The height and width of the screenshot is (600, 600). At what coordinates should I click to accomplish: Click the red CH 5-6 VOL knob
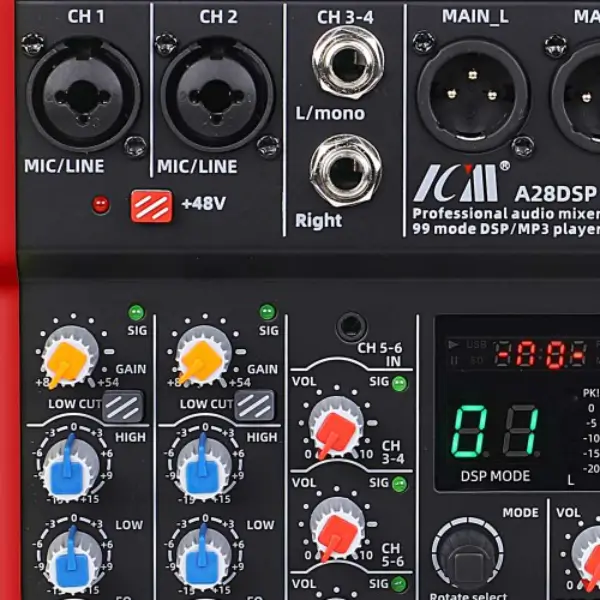click(336, 525)
